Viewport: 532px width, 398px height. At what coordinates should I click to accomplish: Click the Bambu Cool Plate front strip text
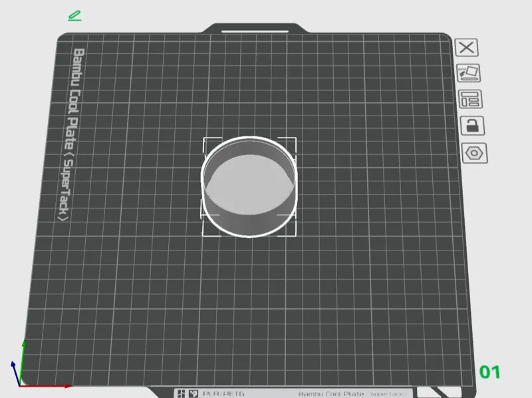(331, 394)
